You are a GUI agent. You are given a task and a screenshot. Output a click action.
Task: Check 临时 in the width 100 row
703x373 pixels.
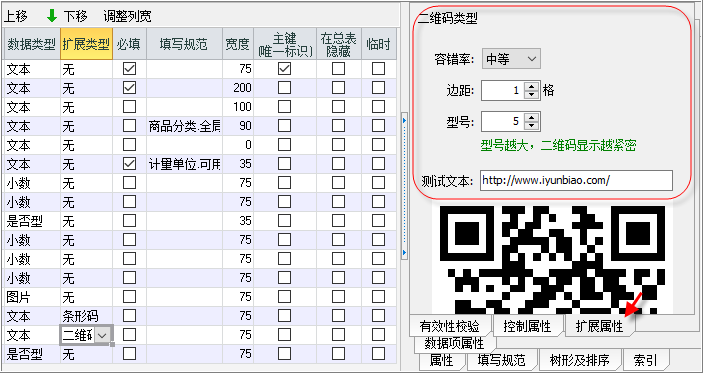[x=378, y=106]
